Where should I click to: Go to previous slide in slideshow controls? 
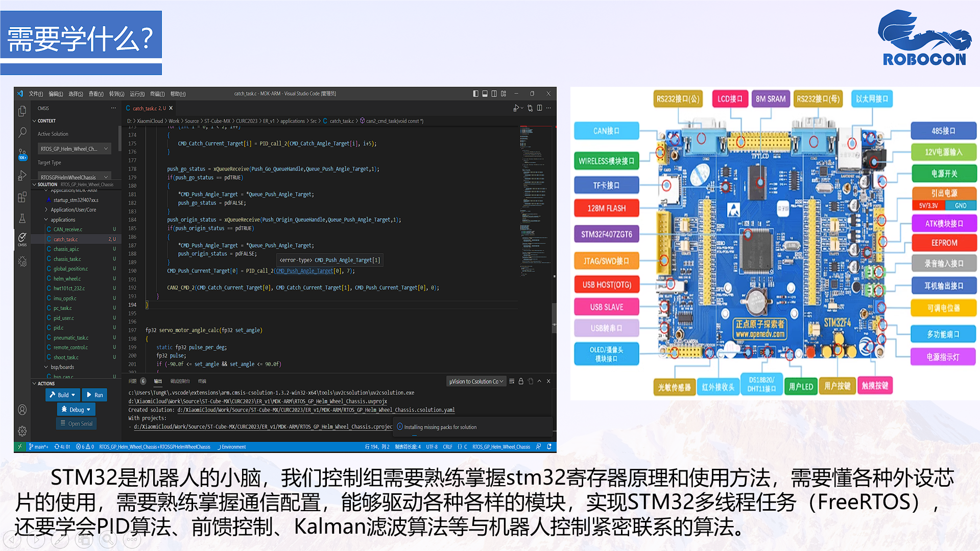(x=12, y=539)
